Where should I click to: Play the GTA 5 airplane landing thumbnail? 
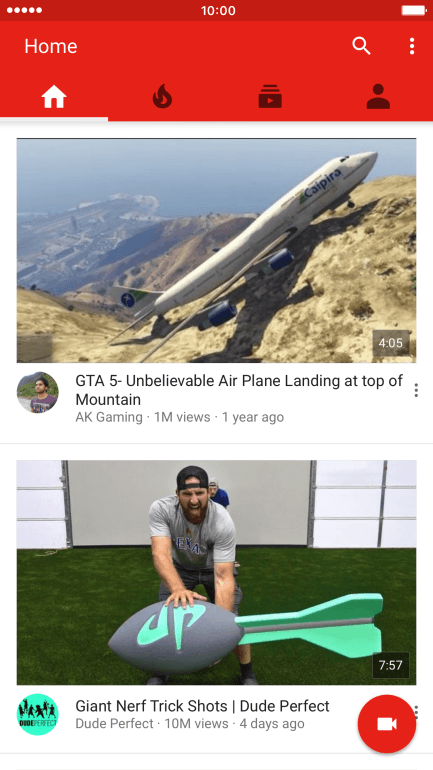tap(216, 250)
